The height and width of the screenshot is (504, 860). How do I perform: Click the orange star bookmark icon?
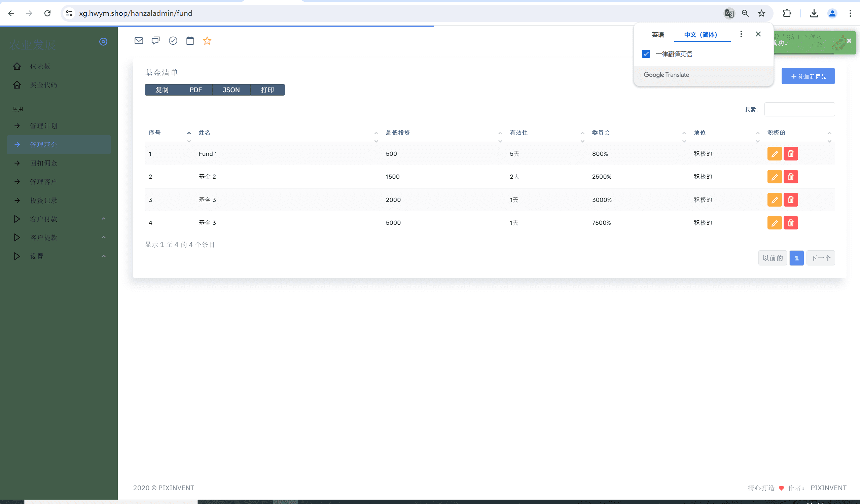207,41
